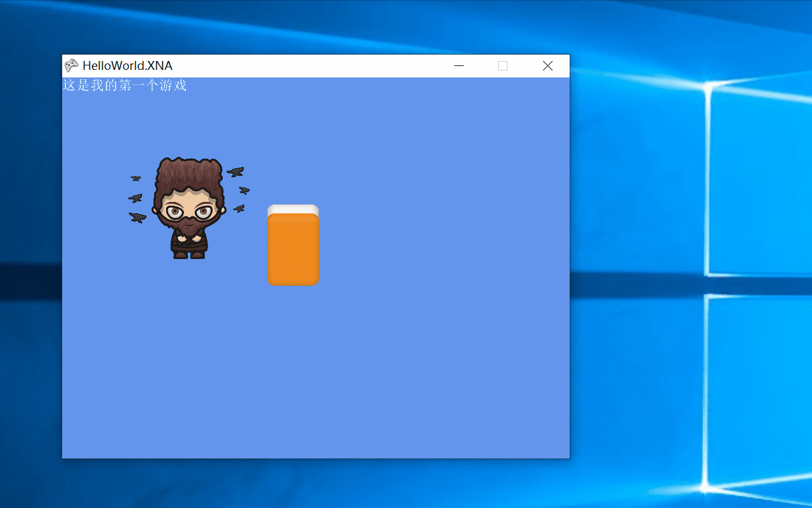Click the character's crossed arms

[189, 239]
